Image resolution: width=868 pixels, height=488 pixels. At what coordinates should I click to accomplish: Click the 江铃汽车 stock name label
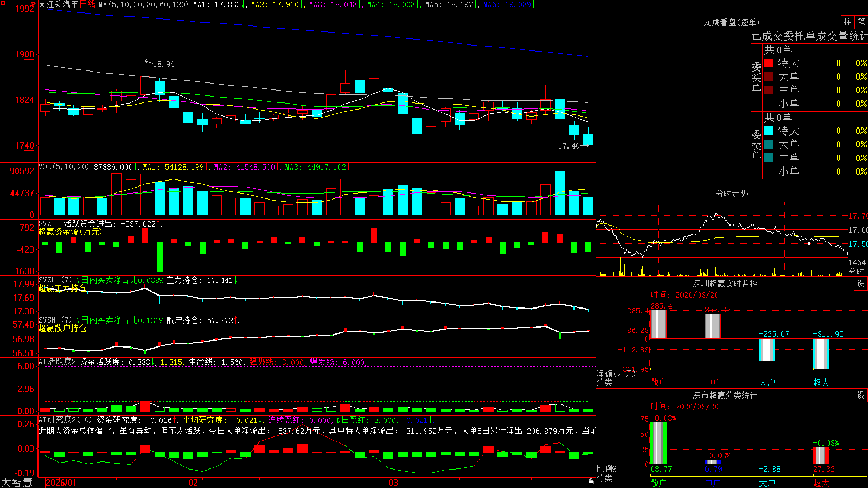point(62,4)
